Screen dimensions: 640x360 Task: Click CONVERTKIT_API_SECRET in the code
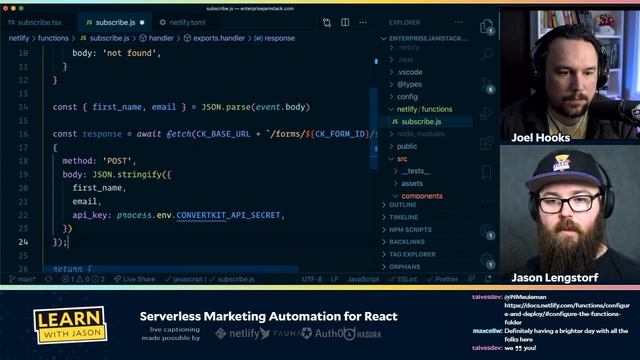click(228, 215)
